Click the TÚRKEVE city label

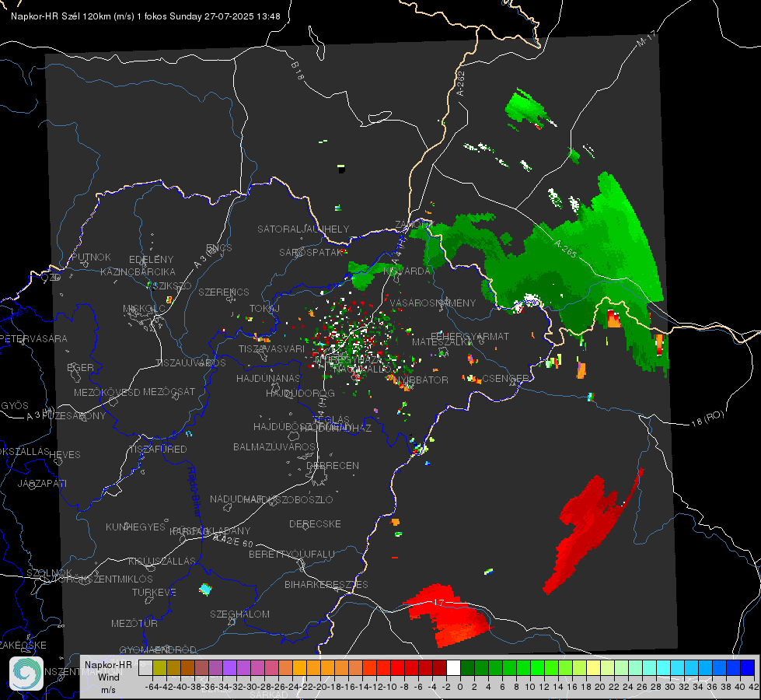pos(154,592)
